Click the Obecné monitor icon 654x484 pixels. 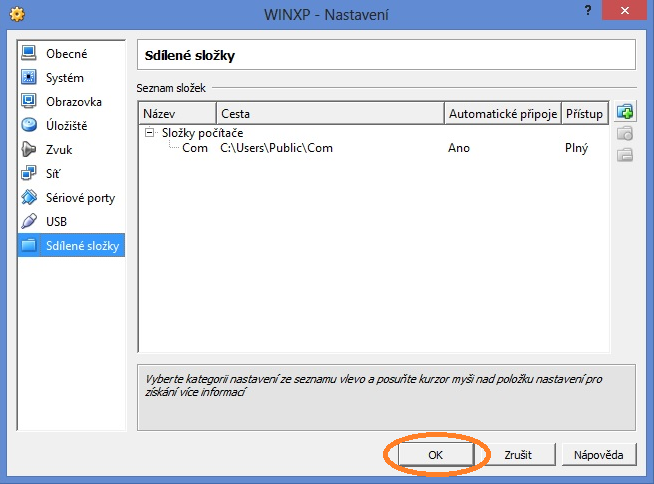point(29,53)
